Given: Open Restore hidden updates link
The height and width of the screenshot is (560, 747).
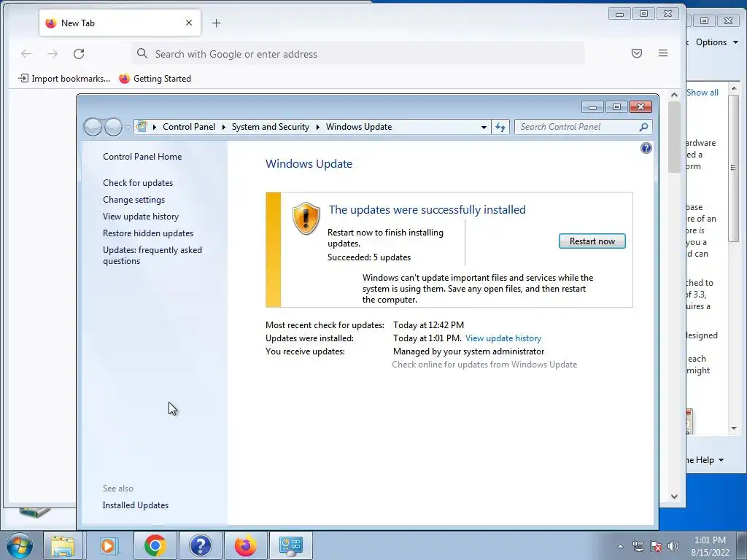Looking at the screenshot, I should [x=147, y=233].
